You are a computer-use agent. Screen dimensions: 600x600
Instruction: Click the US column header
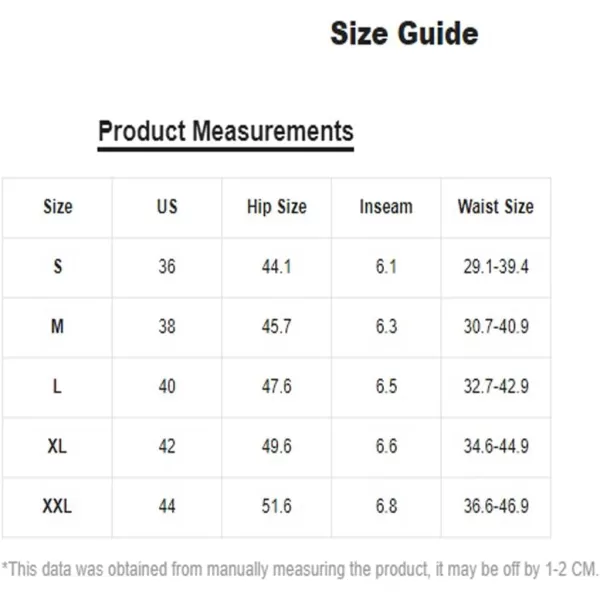click(167, 207)
